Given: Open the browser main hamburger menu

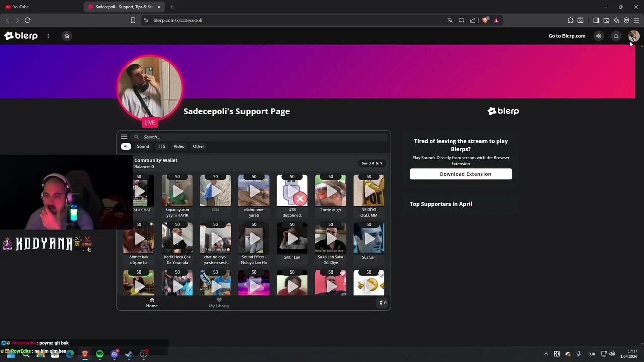Looking at the screenshot, I should point(636,20).
